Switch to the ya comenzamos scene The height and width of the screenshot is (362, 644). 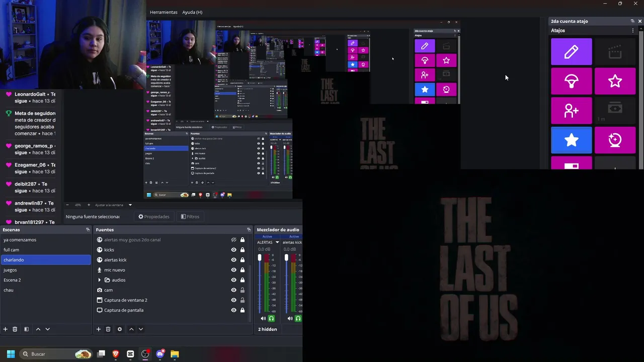click(x=45, y=240)
